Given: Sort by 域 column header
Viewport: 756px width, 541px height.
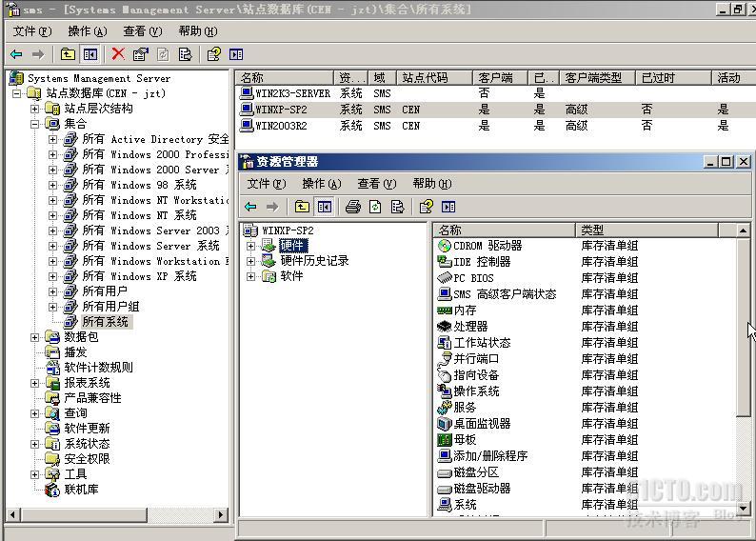Looking at the screenshot, I should [383, 78].
